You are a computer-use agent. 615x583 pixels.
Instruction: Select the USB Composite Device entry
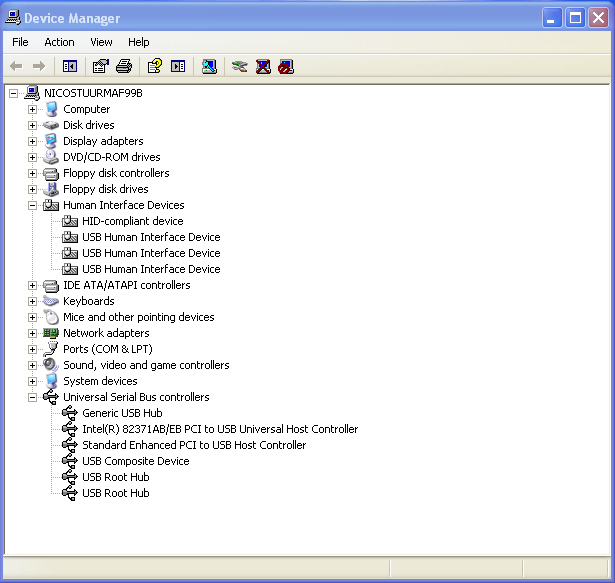point(136,461)
